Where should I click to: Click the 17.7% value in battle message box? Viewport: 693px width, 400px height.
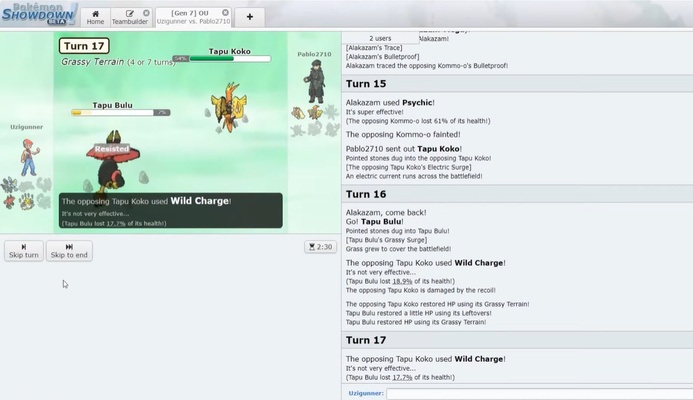(x=116, y=224)
